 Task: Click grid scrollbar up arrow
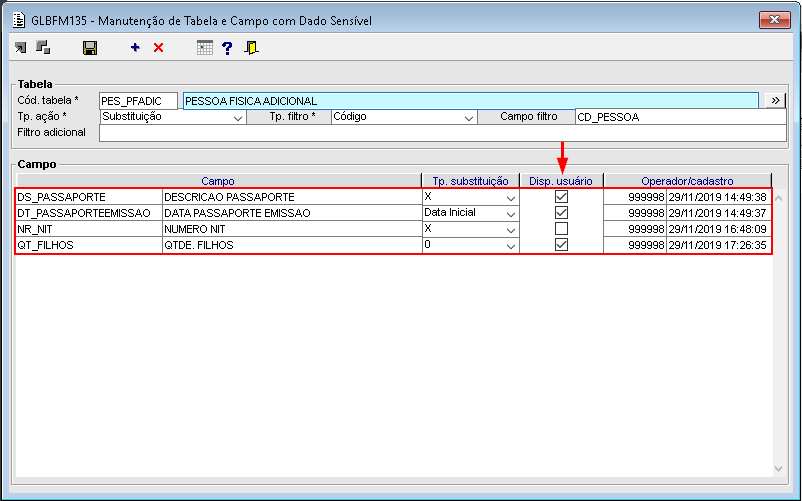click(778, 198)
